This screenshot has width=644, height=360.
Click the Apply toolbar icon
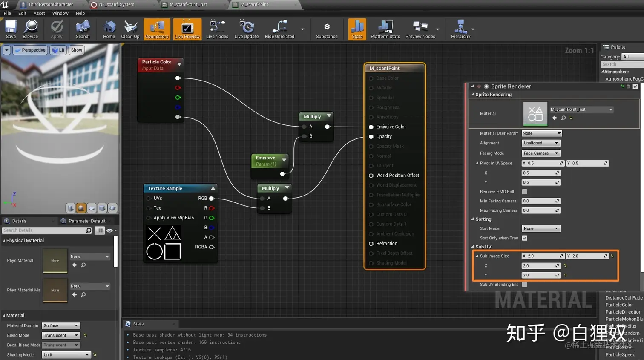57,29
